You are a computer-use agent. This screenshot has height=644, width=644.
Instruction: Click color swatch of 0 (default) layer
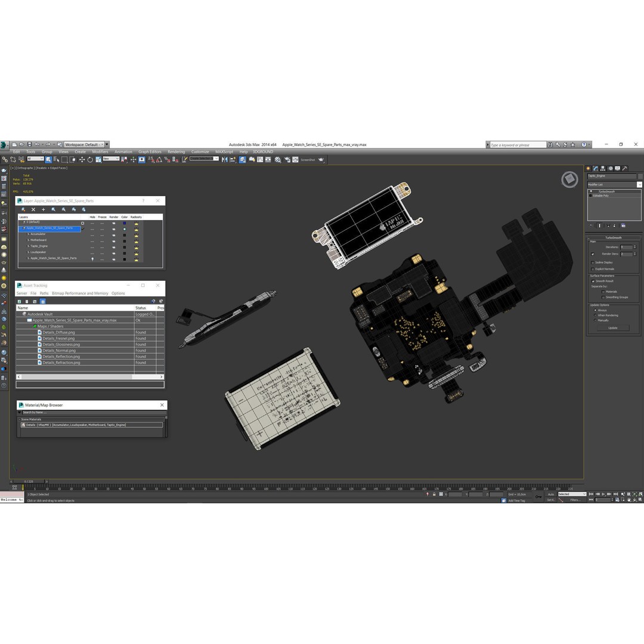(x=125, y=223)
